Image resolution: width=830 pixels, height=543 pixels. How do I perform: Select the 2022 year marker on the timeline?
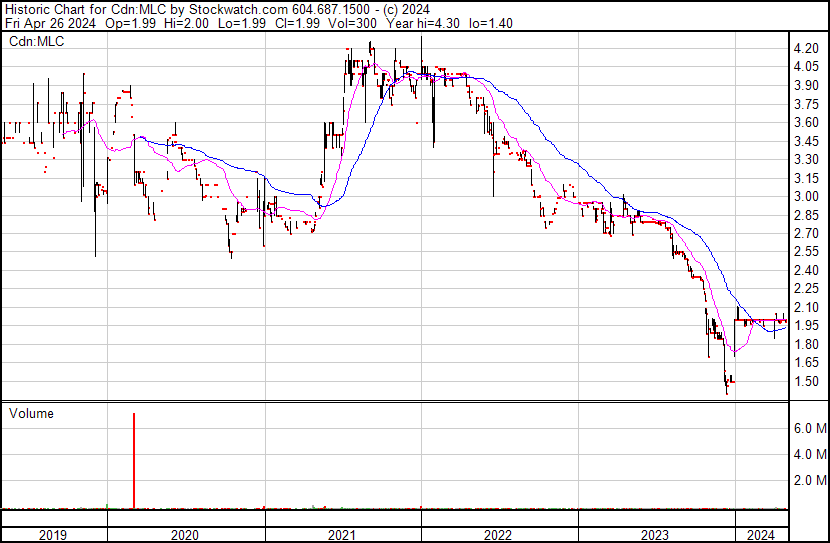tap(498, 535)
